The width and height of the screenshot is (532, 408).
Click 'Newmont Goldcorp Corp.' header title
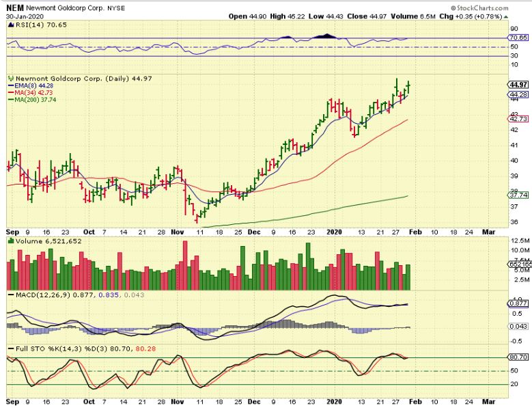[66, 8]
